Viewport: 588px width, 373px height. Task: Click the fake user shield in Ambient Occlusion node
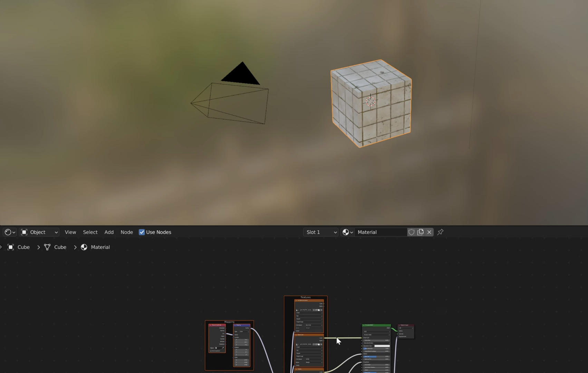pyautogui.click(x=314, y=310)
